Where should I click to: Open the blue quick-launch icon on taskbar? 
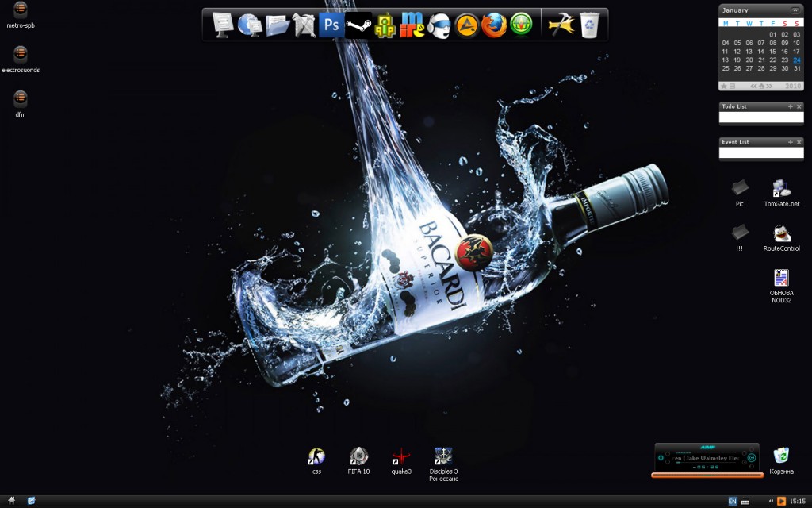click(x=31, y=501)
